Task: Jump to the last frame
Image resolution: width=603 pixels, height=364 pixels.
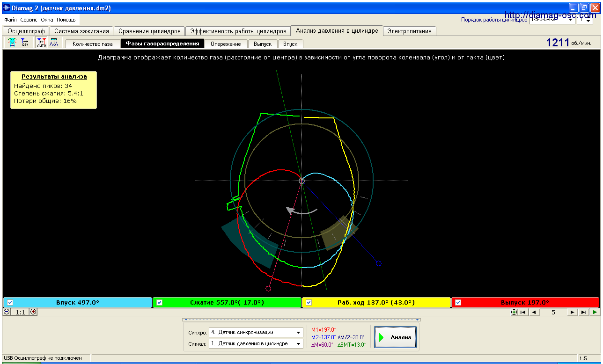Action: [583, 312]
